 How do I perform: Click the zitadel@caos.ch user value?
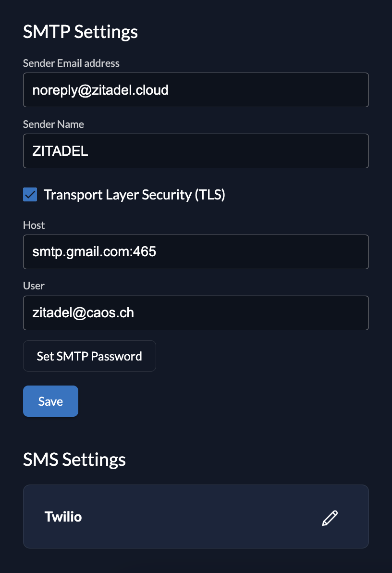[83, 313]
